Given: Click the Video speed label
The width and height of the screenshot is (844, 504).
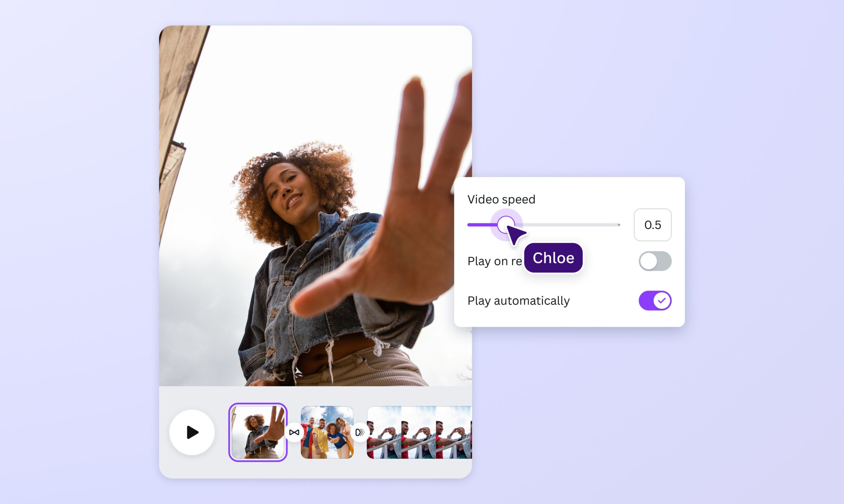Looking at the screenshot, I should [x=501, y=200].
